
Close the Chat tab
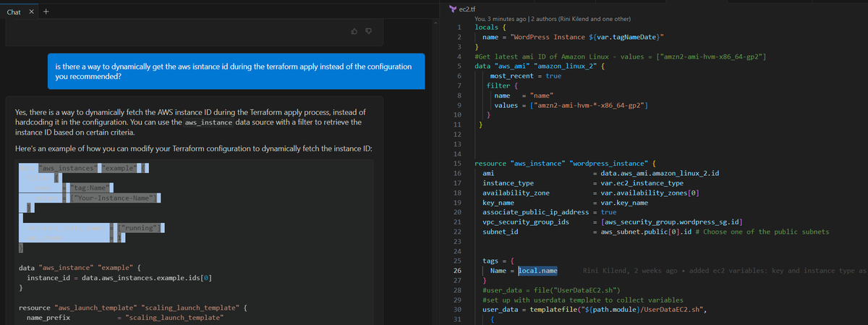tap(32, 12)
